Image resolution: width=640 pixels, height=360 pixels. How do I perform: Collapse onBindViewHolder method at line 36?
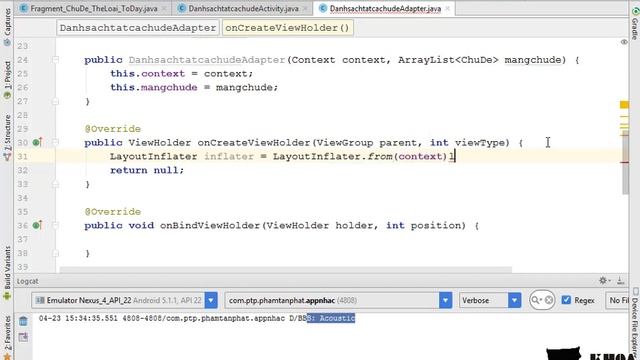(56, 225)
